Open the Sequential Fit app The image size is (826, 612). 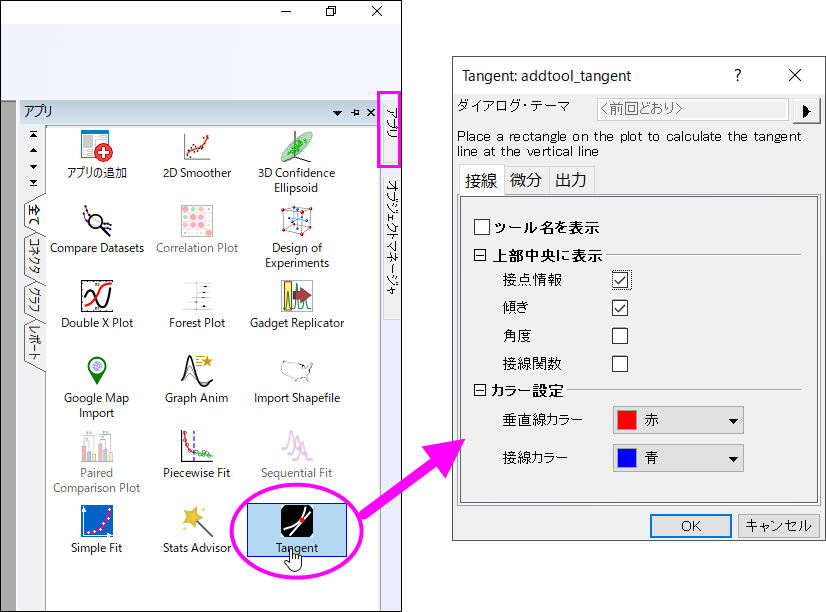(297, 455)
